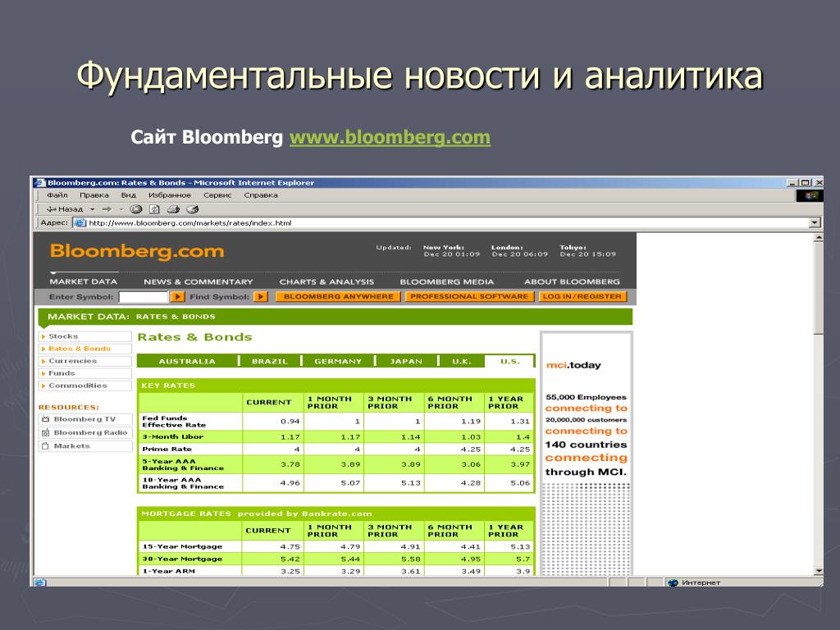Screen dimensions: 840x630
Task: Click the Markets icon under Resources
Action: (x=46, y=445)
